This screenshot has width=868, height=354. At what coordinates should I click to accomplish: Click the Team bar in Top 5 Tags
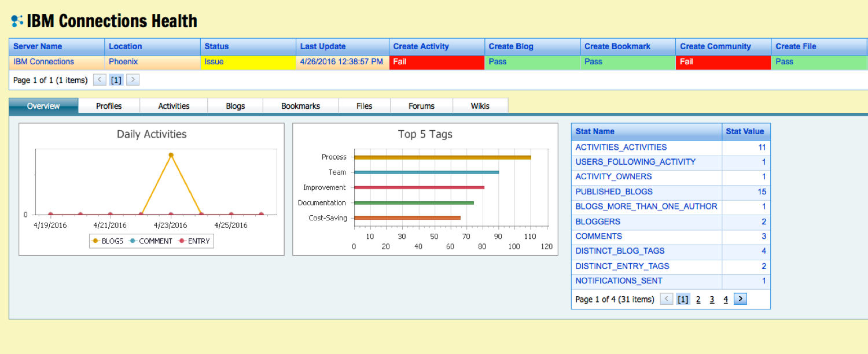click(x=426, y=172)
